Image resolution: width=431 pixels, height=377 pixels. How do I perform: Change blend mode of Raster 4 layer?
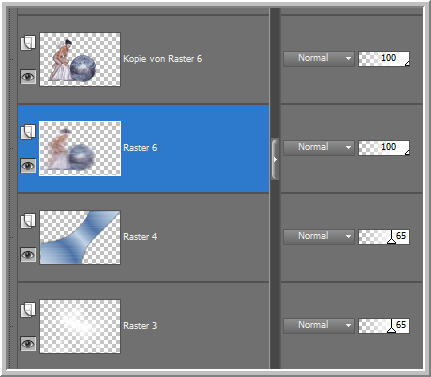pos(319,236)
